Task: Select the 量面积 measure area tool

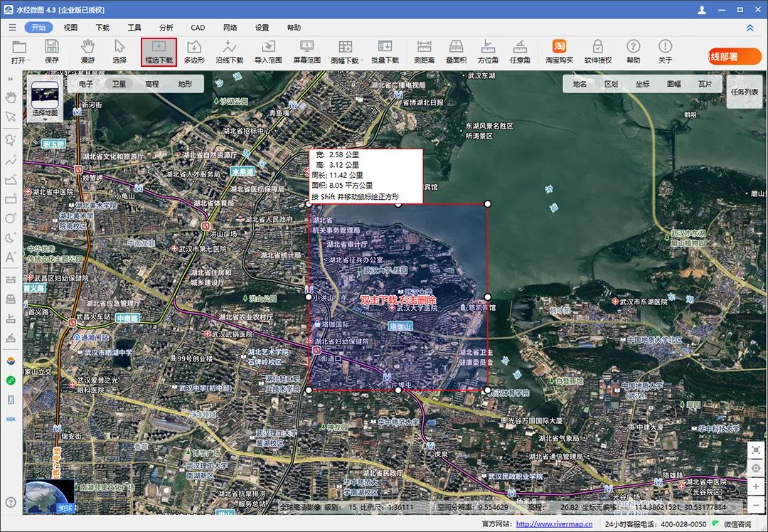Action: [456, 51]
